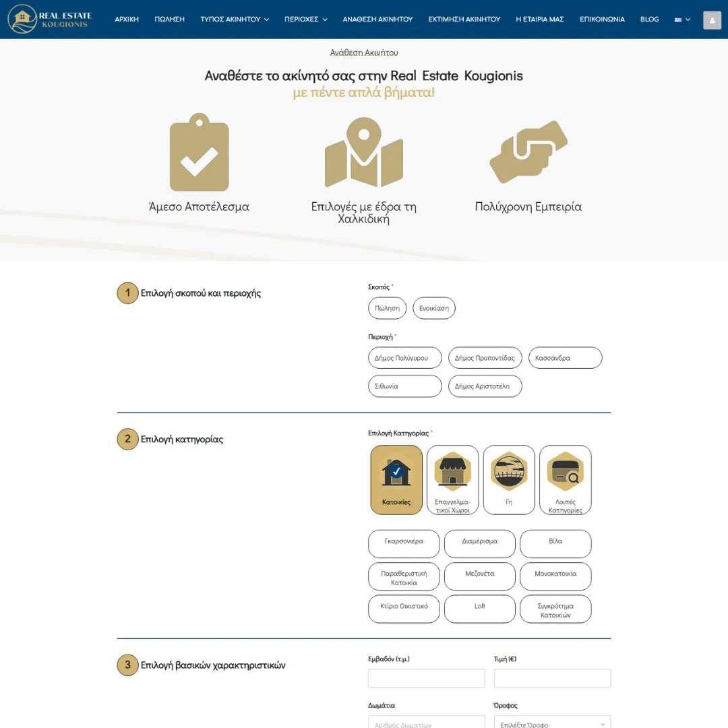Screen dimensions: 728x728
Task: Choose Ενοικίαση as purpose
Action: (434, 308)
